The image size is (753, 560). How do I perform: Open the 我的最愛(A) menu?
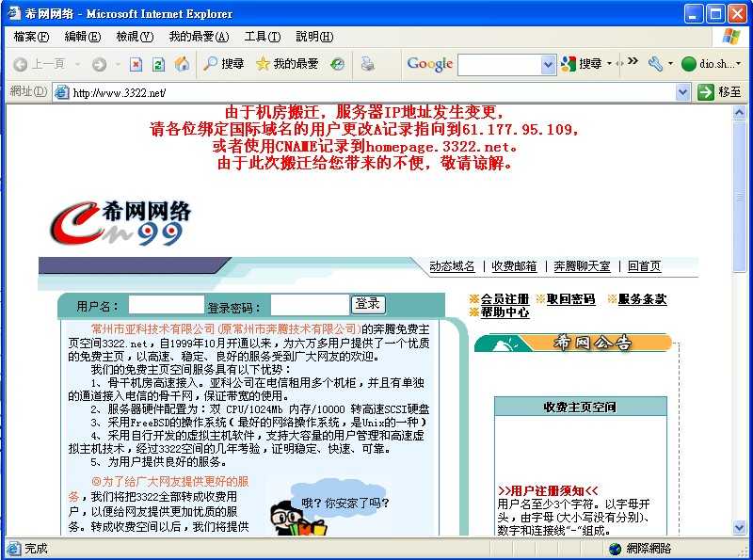(199, 37)
